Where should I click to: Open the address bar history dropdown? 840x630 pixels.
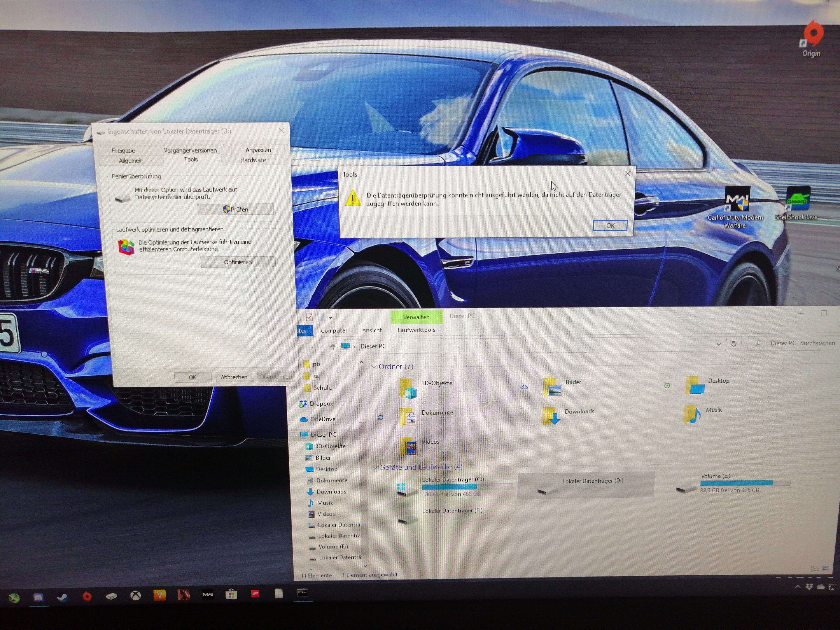(718, 345)
